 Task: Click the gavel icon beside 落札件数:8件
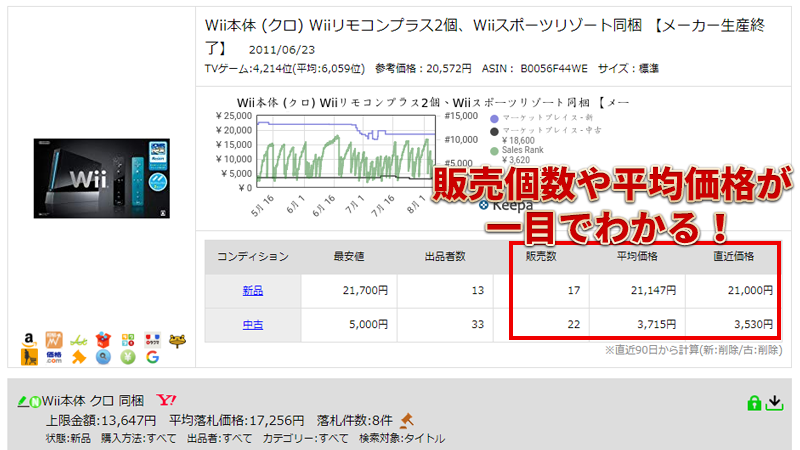[x=407, y=420]
